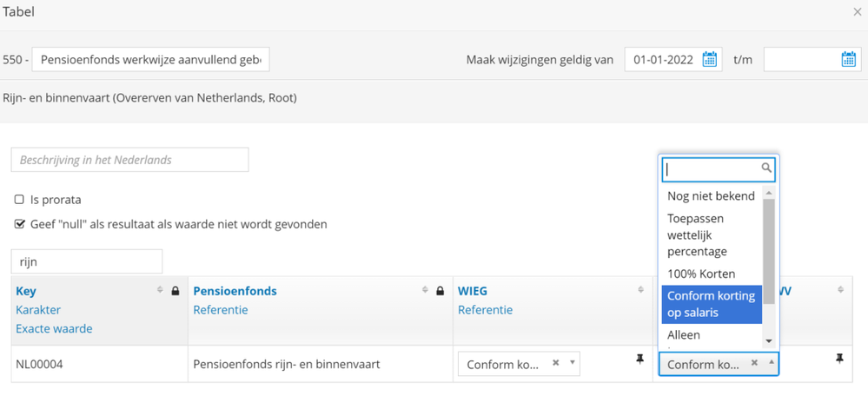Open the calendar for the start date
This screenshot has width=868, height=396.
tap(710, 59)
